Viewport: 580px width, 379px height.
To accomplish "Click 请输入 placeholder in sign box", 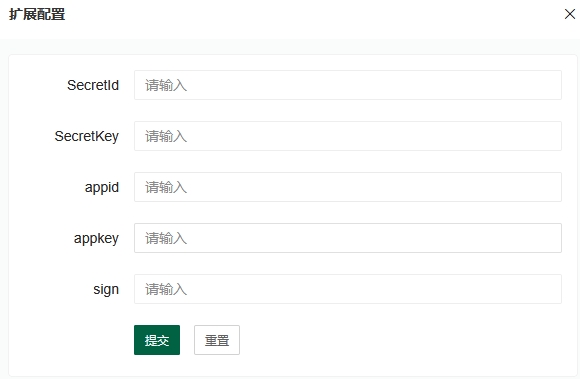I will click(166, 290).
